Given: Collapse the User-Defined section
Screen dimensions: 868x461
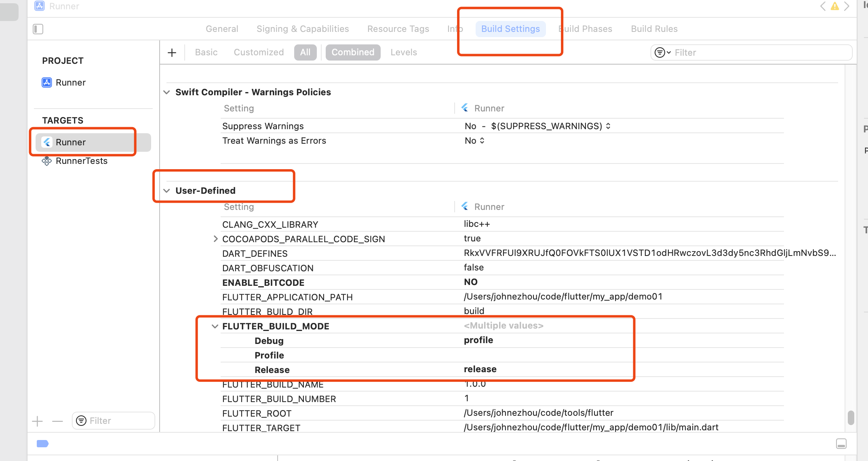Looking at the screenshot, I should click(166, 191).
